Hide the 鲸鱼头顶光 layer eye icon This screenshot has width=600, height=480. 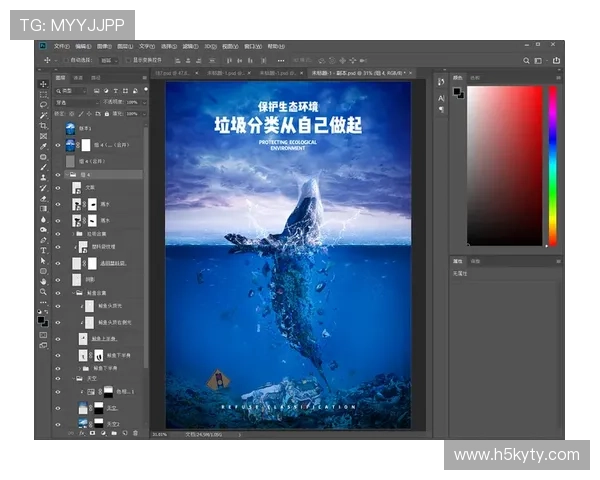pos(58,306)
